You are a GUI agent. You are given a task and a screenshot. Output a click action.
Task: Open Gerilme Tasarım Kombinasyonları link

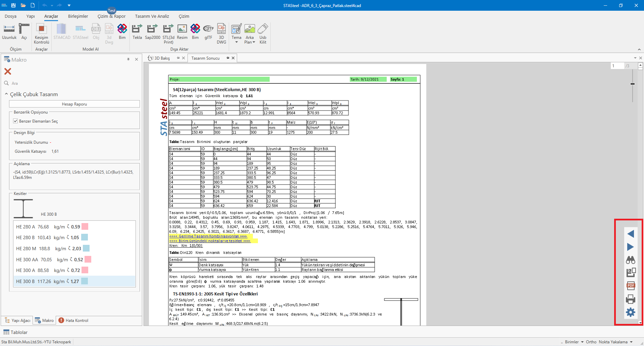click(208, 236)
